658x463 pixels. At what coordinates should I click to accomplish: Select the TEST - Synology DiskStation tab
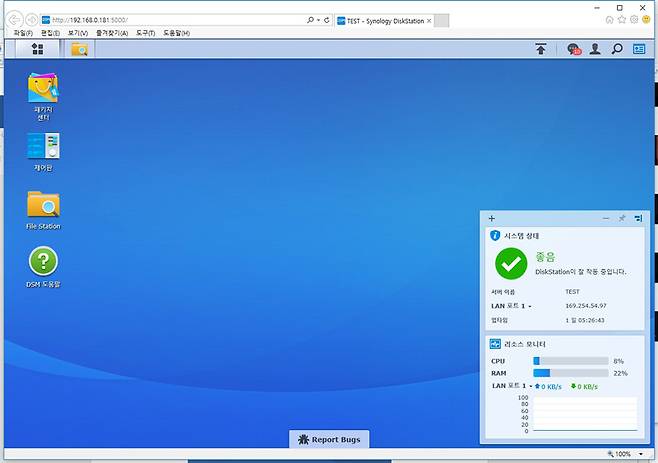click(x=384, y=21)
